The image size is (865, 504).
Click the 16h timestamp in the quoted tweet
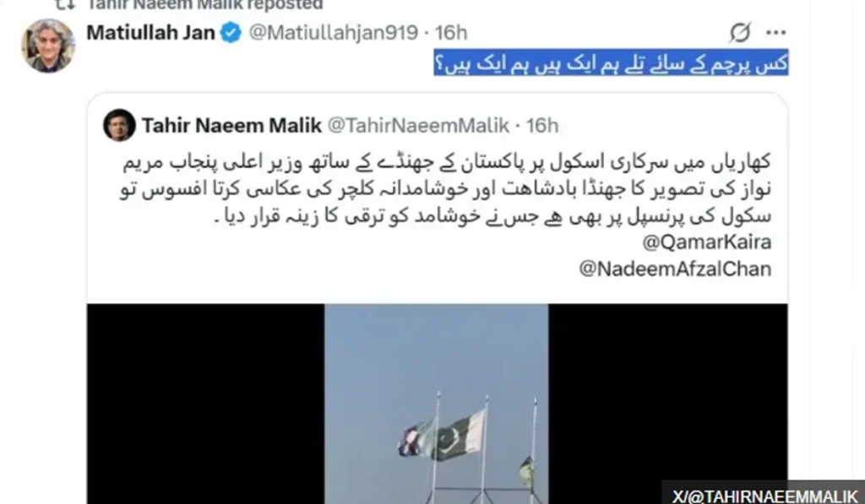[541, 126]
